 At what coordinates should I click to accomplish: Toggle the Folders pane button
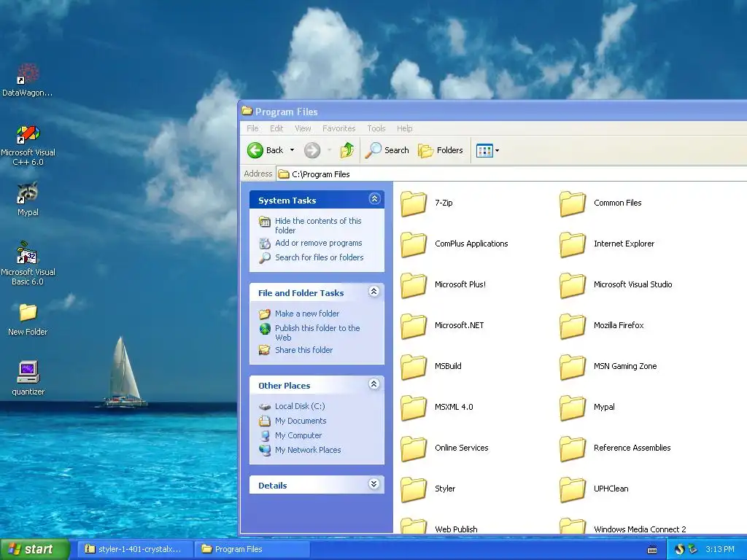coord(440,150)
